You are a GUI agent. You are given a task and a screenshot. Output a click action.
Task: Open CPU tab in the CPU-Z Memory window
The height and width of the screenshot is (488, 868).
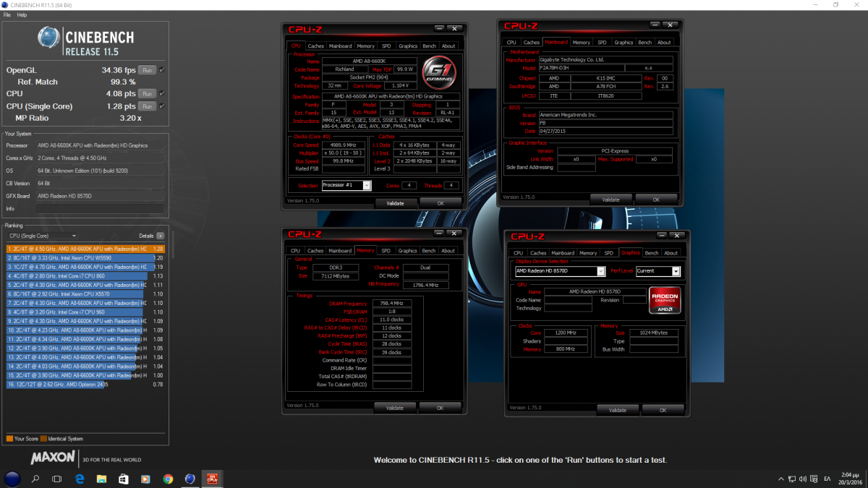295,251
